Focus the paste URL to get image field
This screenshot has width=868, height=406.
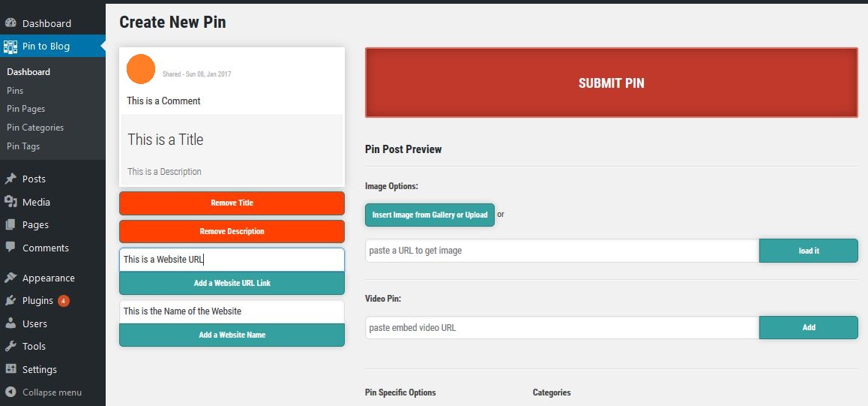pos(562,251)
